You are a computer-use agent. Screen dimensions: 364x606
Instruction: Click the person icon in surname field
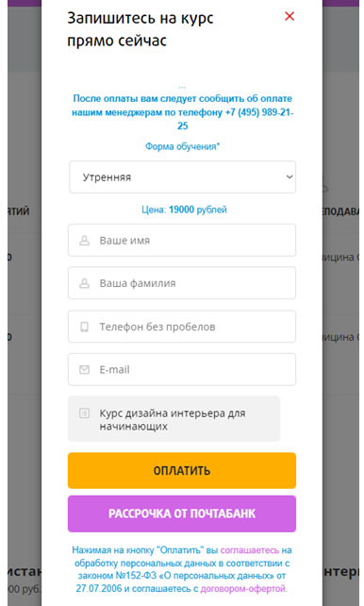click(x=84, y=283)
